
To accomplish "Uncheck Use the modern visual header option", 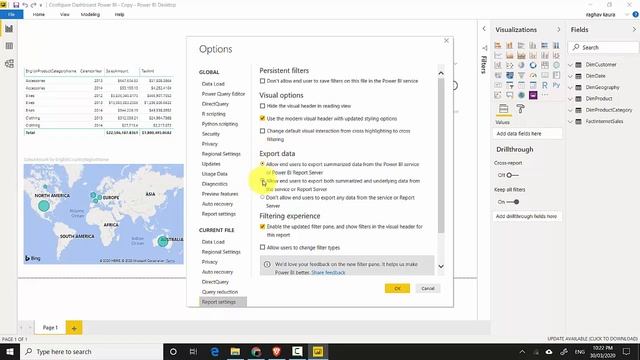I will tap(262, 118).
